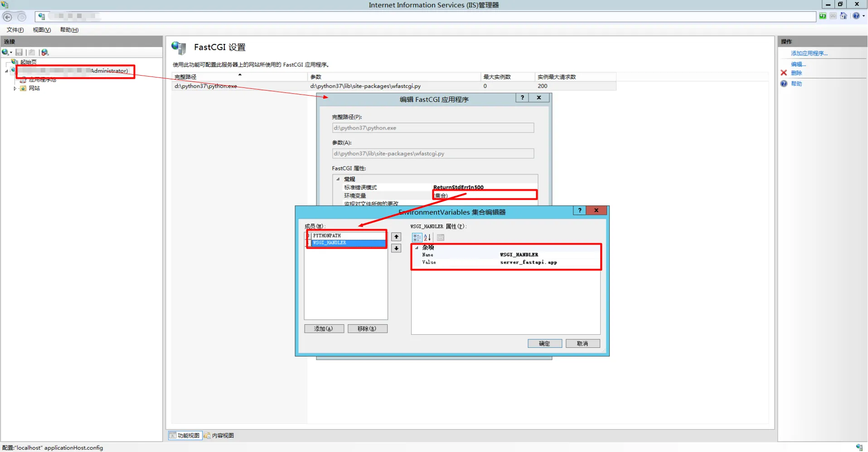868x452 pixels.
Task: Go to the home icon in toolbar
Action: click(844, 16)
